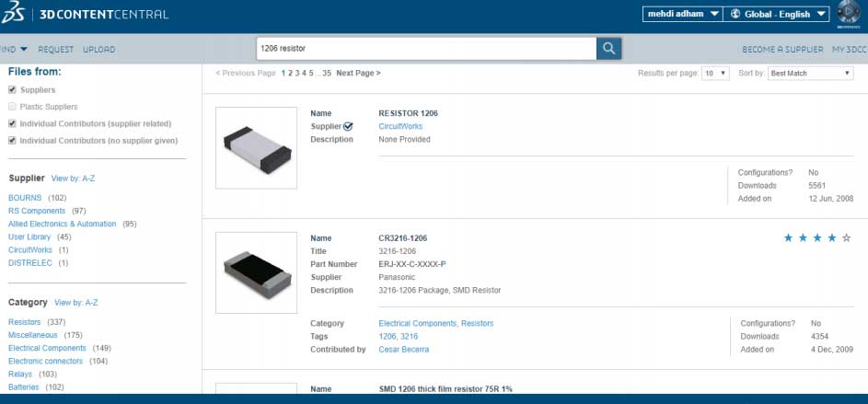The image size is (868, 404).
Task: Click the magnifier search button
Action: tap(608, 48)
